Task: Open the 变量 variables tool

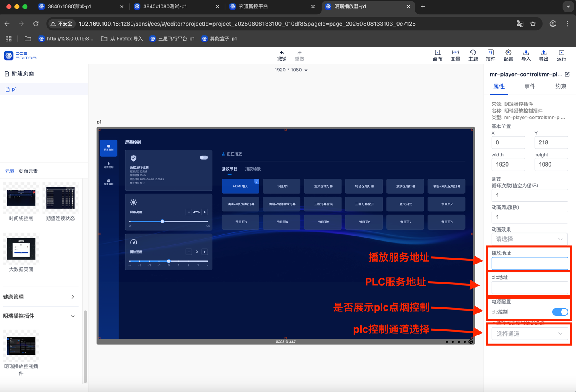Action: (455, 55)
